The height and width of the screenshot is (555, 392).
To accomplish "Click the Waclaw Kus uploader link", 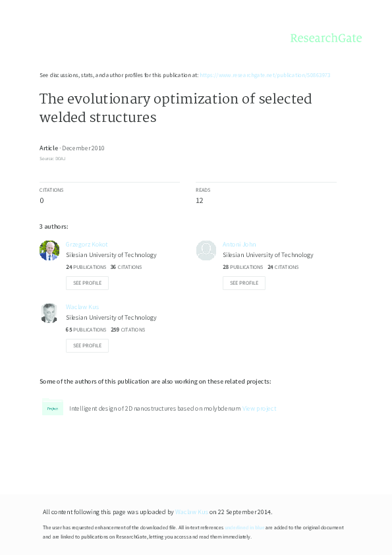I will 191,511.
